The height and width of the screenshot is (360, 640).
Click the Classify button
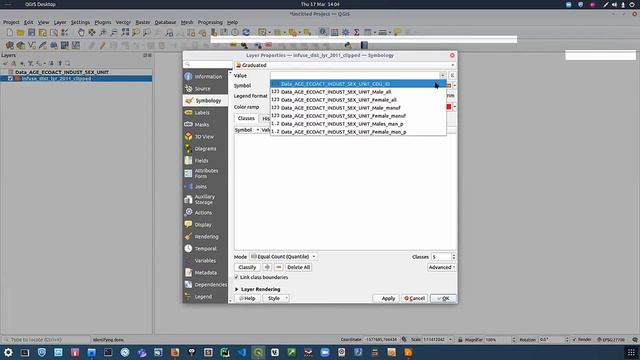(x=247, y=267)
